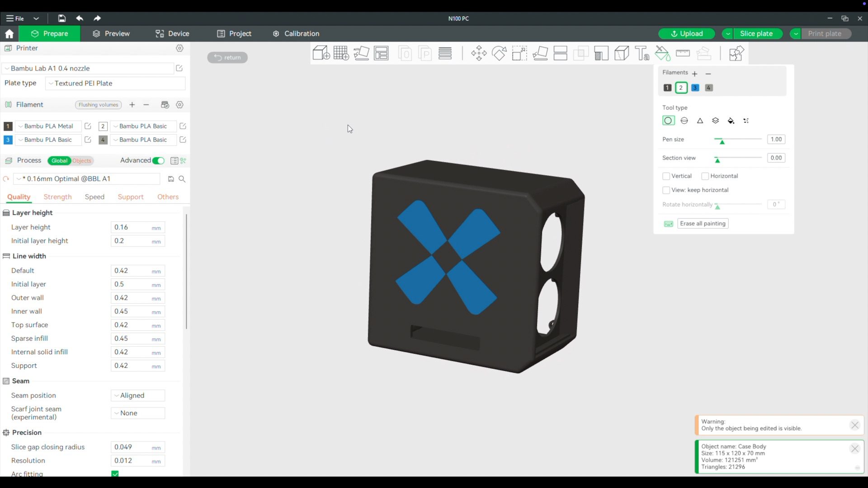Select the Move tool in the toolbar

click(479, 53)
